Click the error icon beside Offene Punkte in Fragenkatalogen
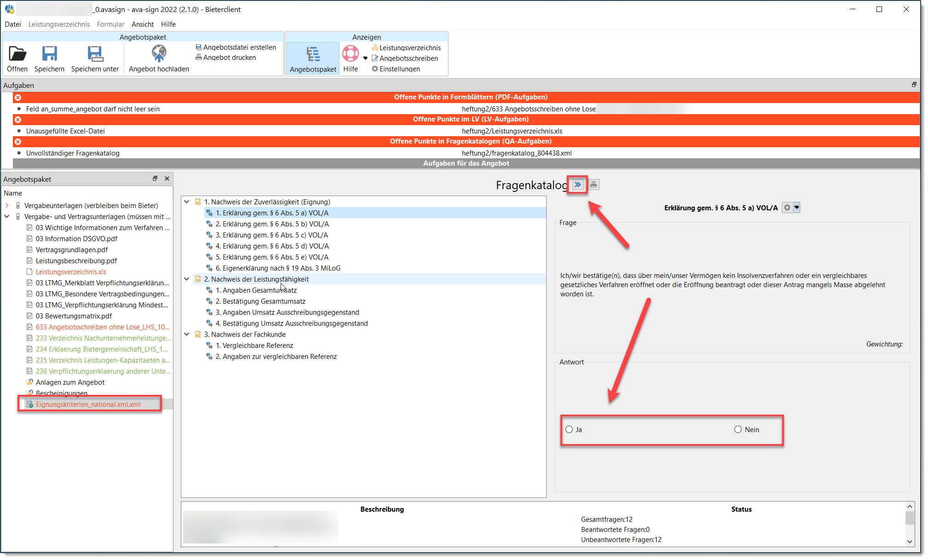 (18, 142)
